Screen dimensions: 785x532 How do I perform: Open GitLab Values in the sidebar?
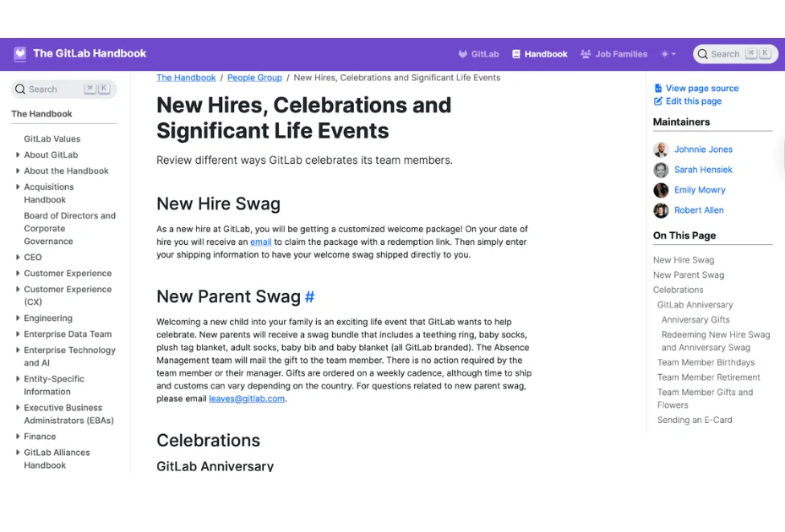(x=52, y=139)
